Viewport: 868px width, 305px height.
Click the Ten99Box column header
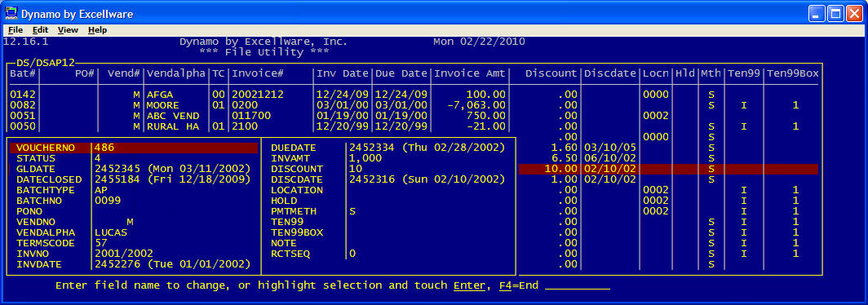tap(792, 73)
